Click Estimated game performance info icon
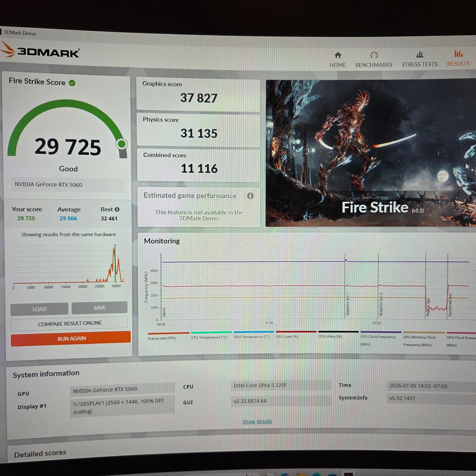The image size is (476, 476). [x=250, y=196]
